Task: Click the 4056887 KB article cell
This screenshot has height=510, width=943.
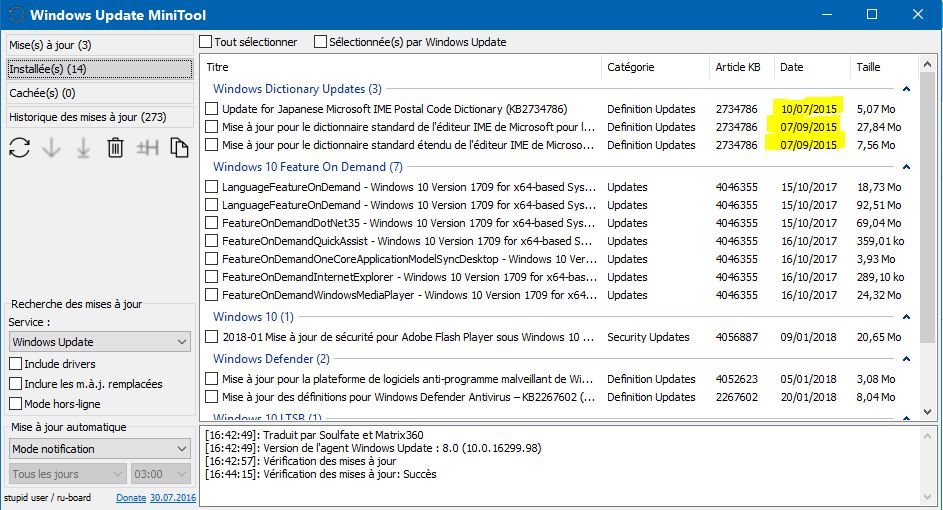Action: 737,337
